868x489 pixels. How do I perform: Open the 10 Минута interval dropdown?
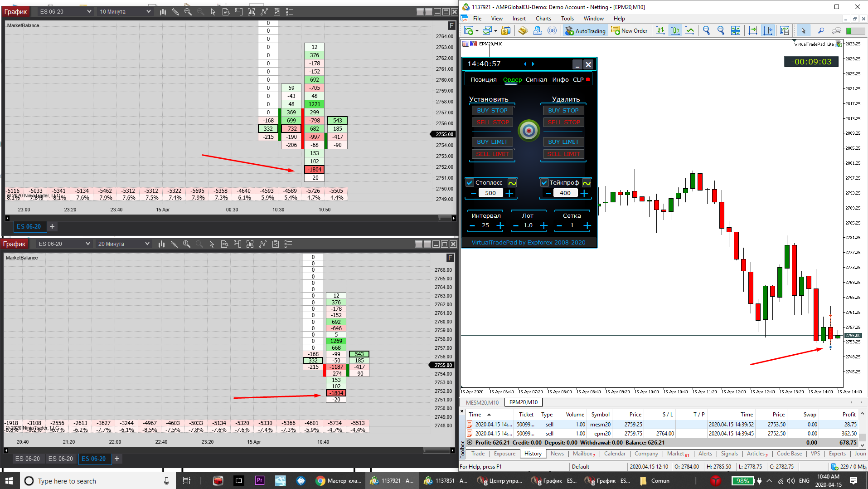coord(126,12)
